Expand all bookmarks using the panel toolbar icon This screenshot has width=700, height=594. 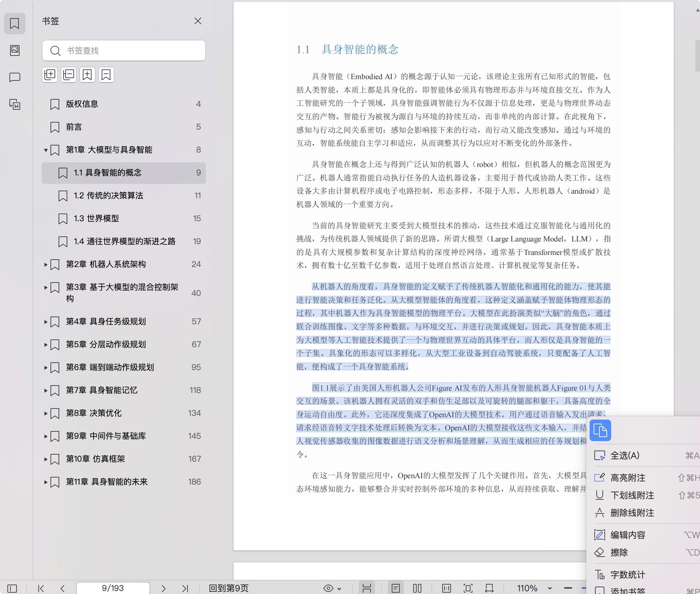click(x=50, y=75)
